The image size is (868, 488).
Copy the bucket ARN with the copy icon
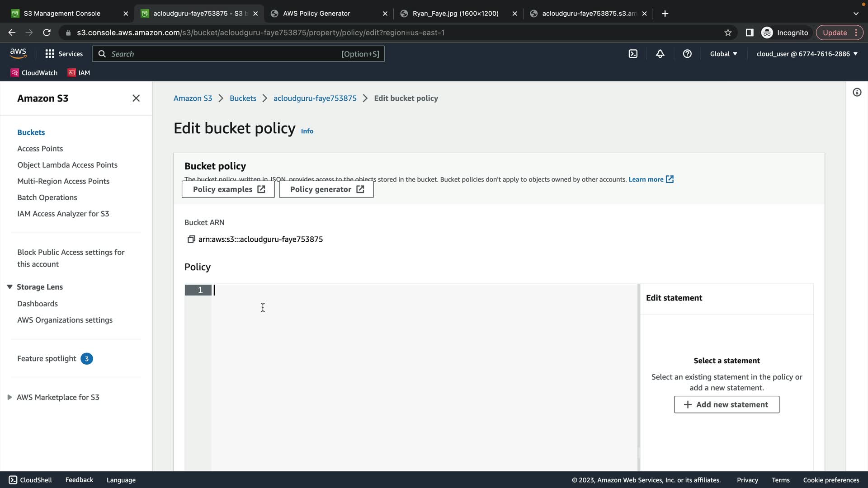tap(191, 239)
